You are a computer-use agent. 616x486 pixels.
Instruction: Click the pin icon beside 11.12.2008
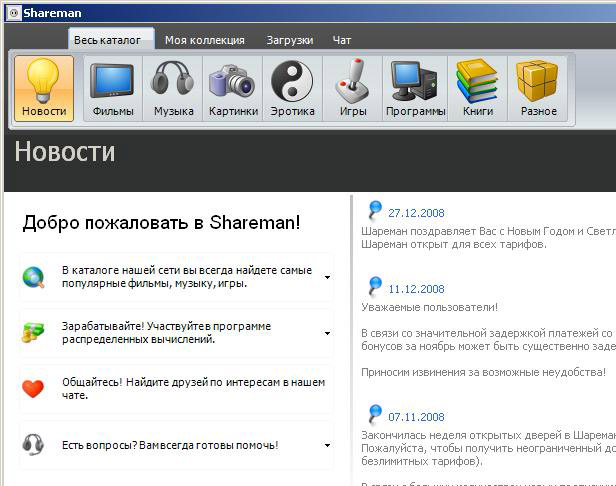[375, 286]
